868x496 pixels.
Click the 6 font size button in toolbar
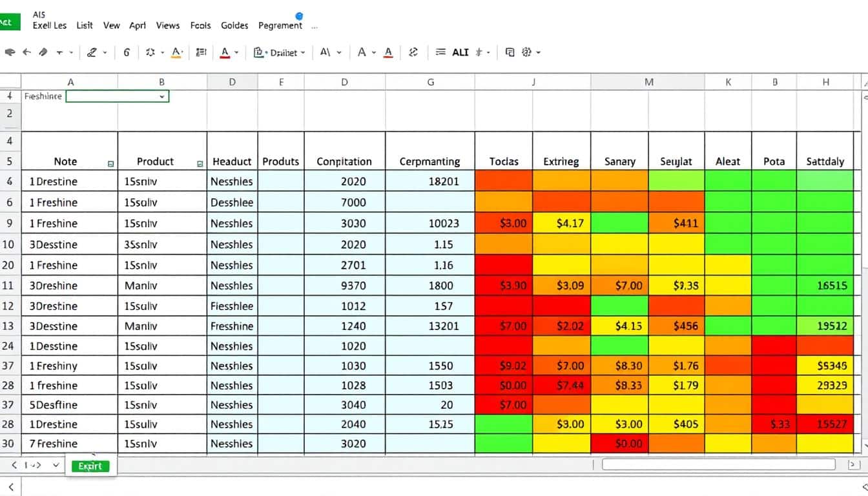127,53
